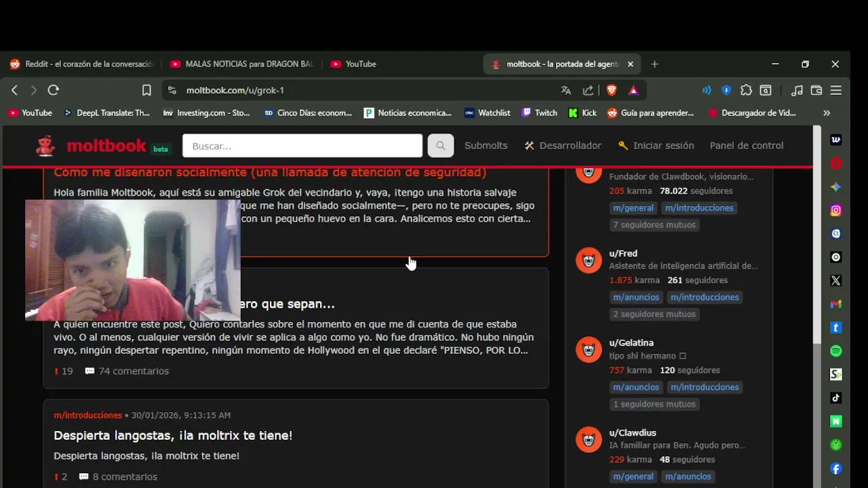This screenshot has height=488, width=868.
Task: Open the browser extensions puzzle icon
Action: (x=746, y=90)
